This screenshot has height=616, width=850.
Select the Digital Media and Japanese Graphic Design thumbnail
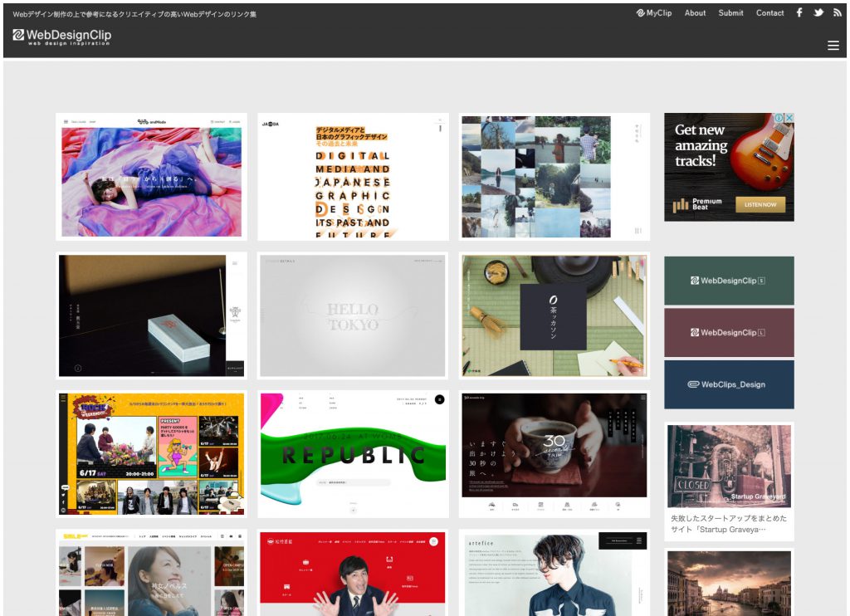coord(353,177)
